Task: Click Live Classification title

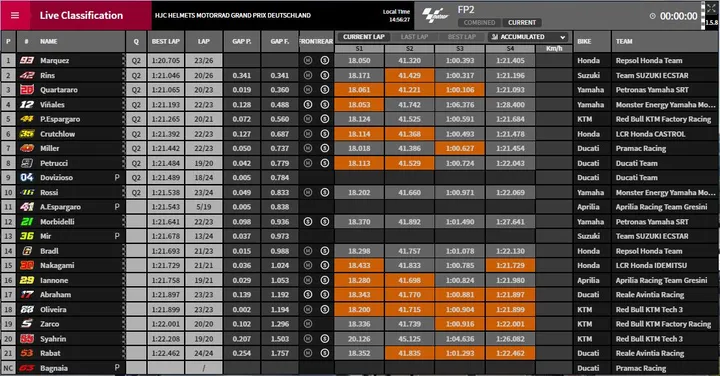Action: 81,15
